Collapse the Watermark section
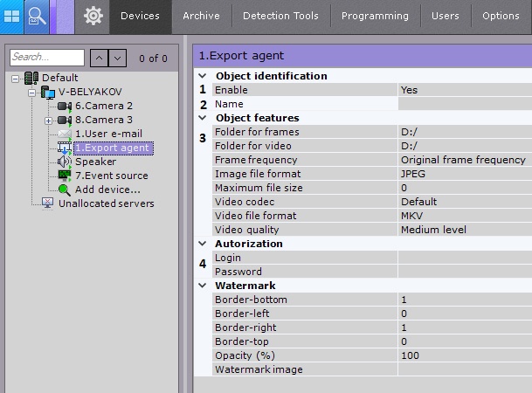The height and width of the screenshot is (393, 532). point(203,286)
